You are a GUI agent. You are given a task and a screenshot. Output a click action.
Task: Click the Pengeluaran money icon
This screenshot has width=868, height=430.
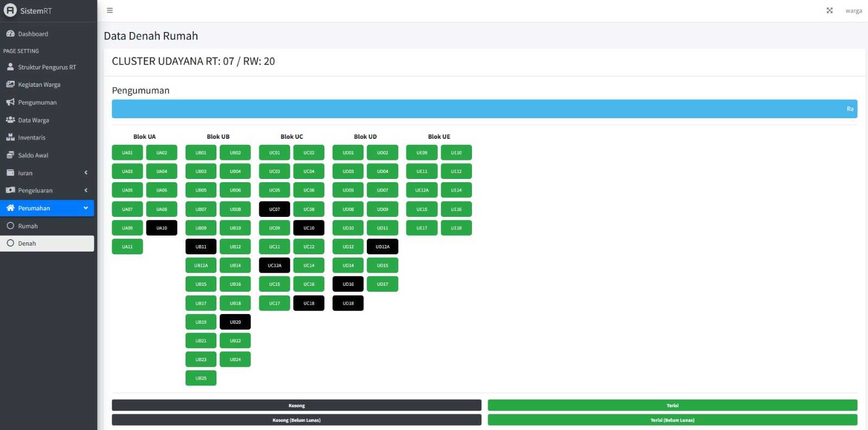[10, 190]
